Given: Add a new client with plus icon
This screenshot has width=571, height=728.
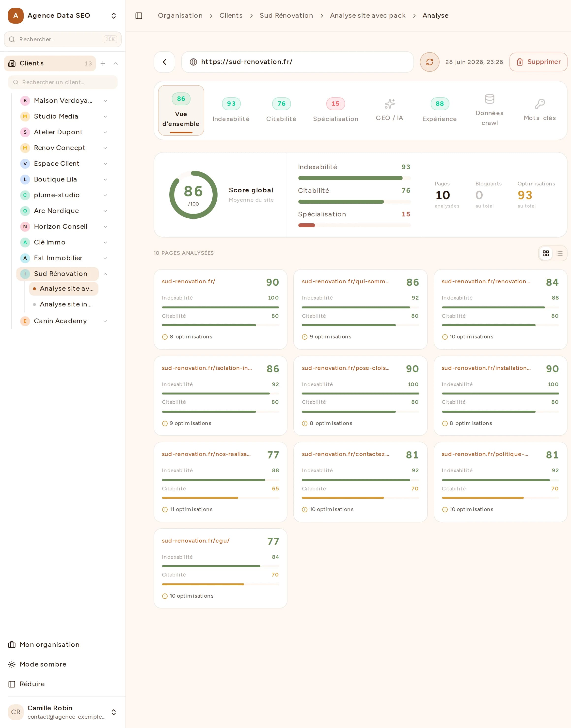Looking at the screenshot, I should tap(103, 63).
